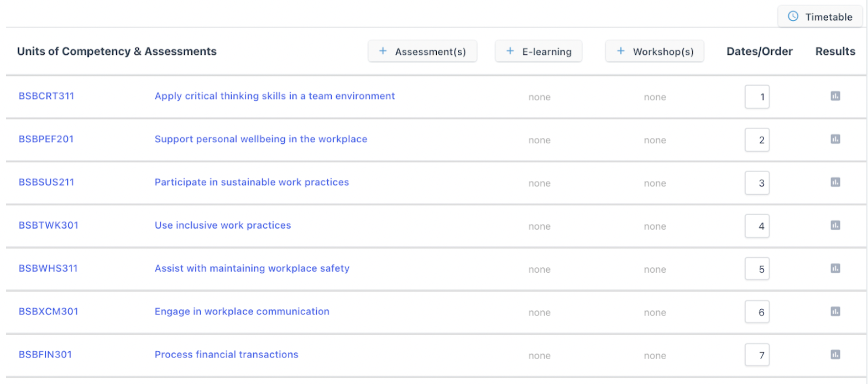Focus the order box for BSBFIN301
Viewport: 868px width, 384px height.
pyautogui.click(x=757, y=355)
